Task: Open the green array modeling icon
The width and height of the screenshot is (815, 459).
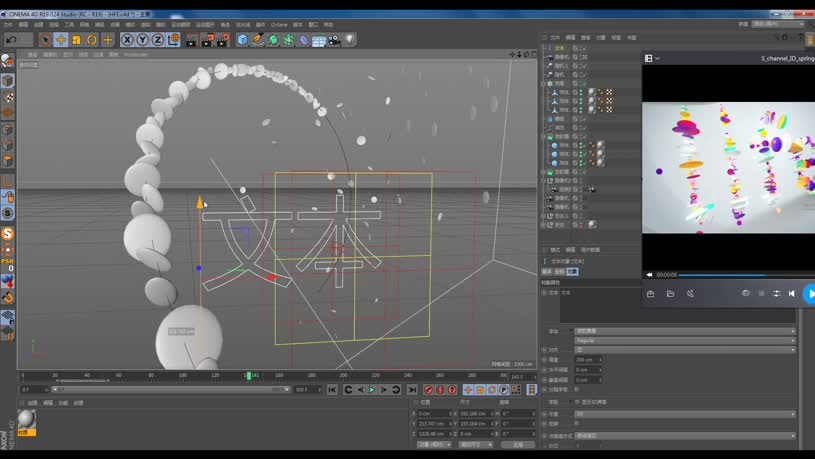Action: coord(288,40)
